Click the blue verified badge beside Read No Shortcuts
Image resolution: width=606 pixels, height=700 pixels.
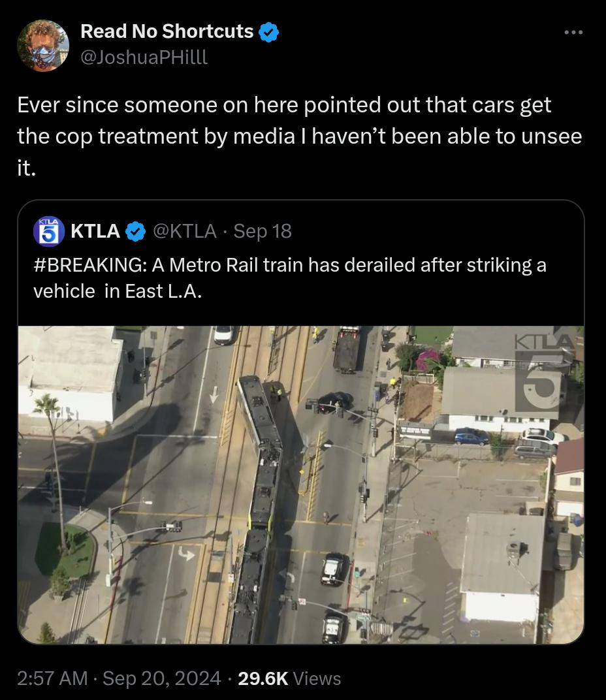[x=269, y=32]
